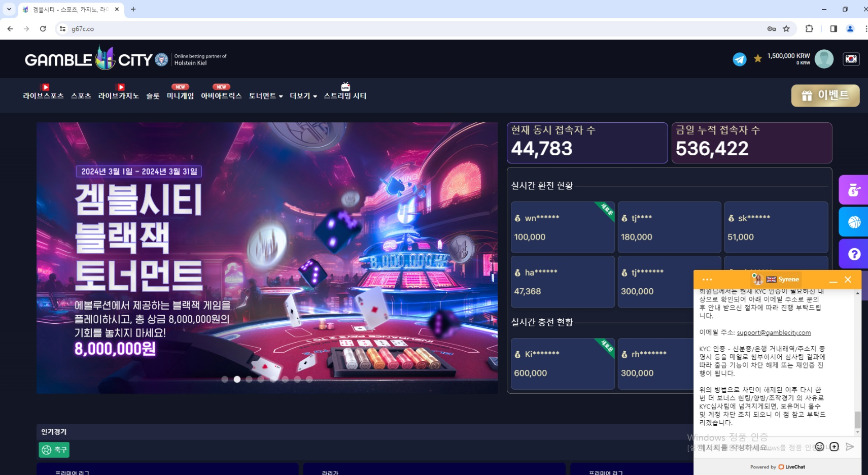Reload the page
868x475 pixels.
[x=43, y=29]
